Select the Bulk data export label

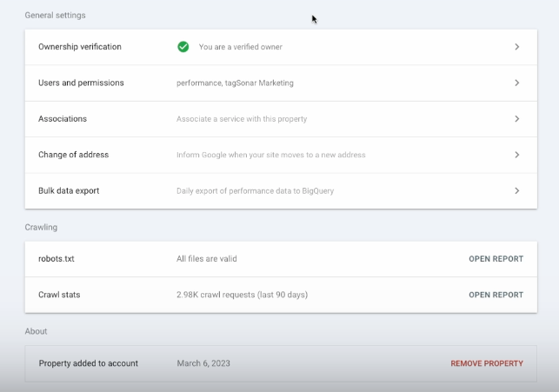pos(69,190)
